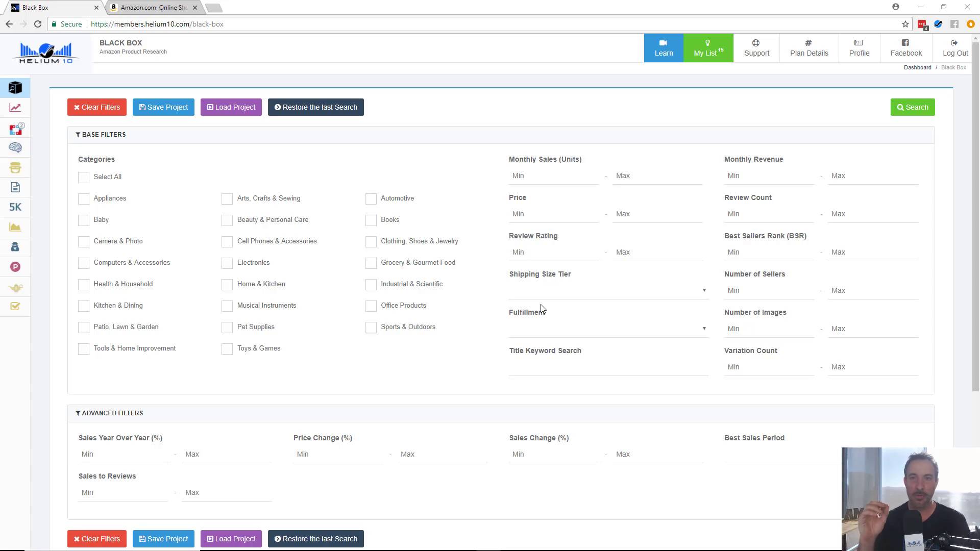The image size is (980, 551).
Task: Tick the Beauty & Personal Care checkbox
Action: 227,220
